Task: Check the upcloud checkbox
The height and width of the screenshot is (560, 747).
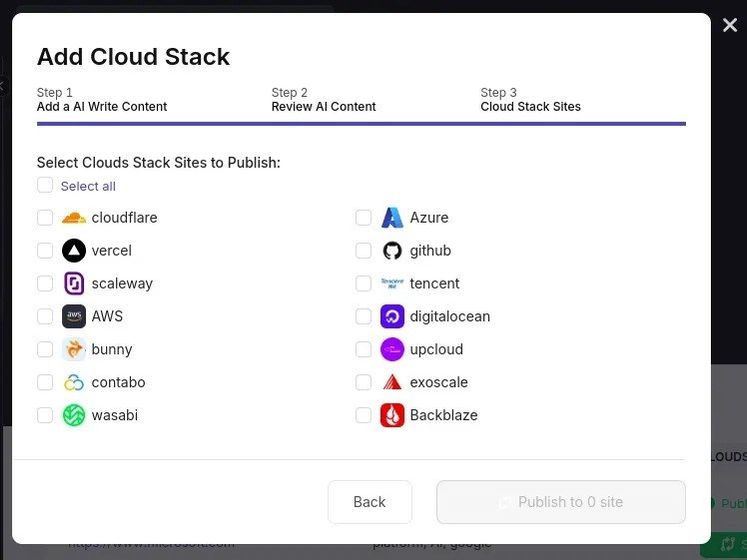Action: [x=363, y=350]
